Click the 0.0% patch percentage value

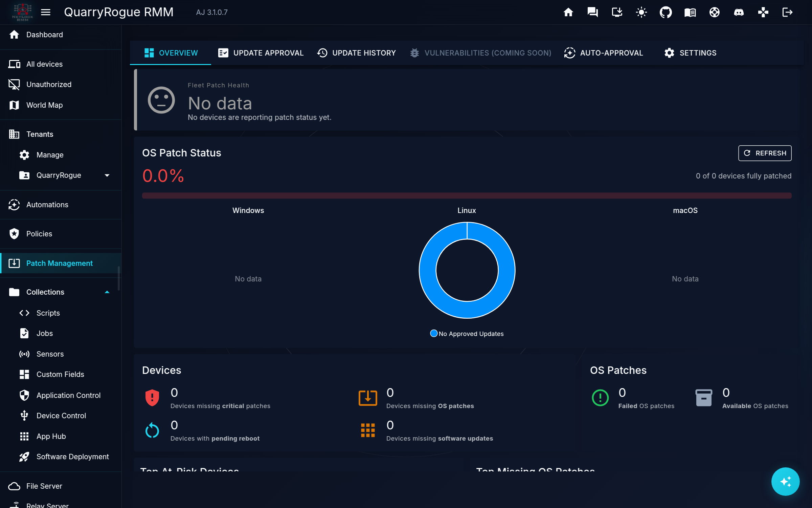click(163, 176)
